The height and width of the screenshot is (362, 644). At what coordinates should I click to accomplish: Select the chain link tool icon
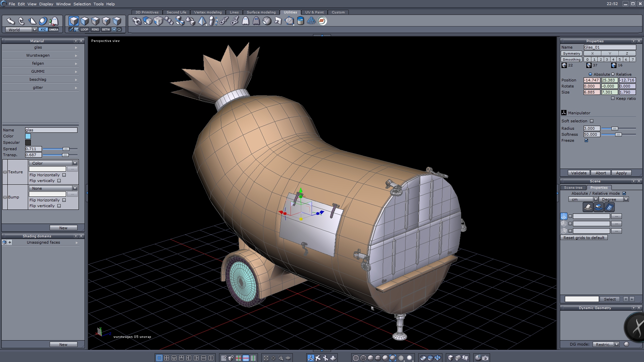pyautogui.click(x=224, y=21)
